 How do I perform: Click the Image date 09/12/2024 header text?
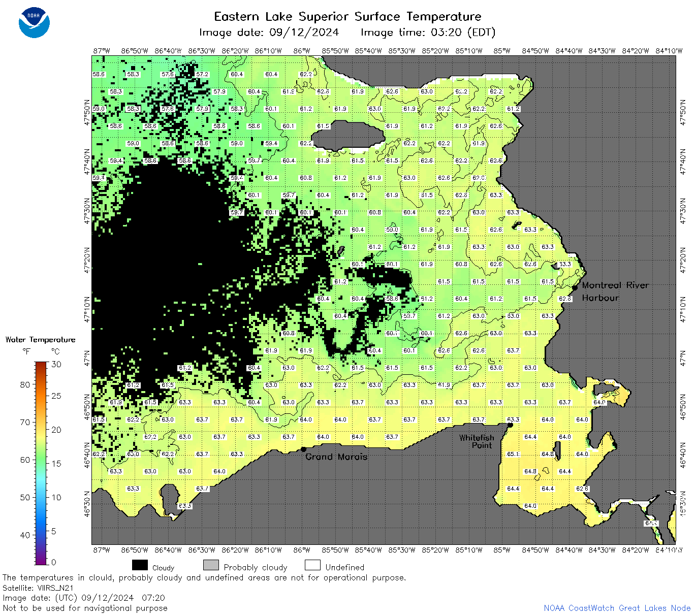[x=269, y=33]
